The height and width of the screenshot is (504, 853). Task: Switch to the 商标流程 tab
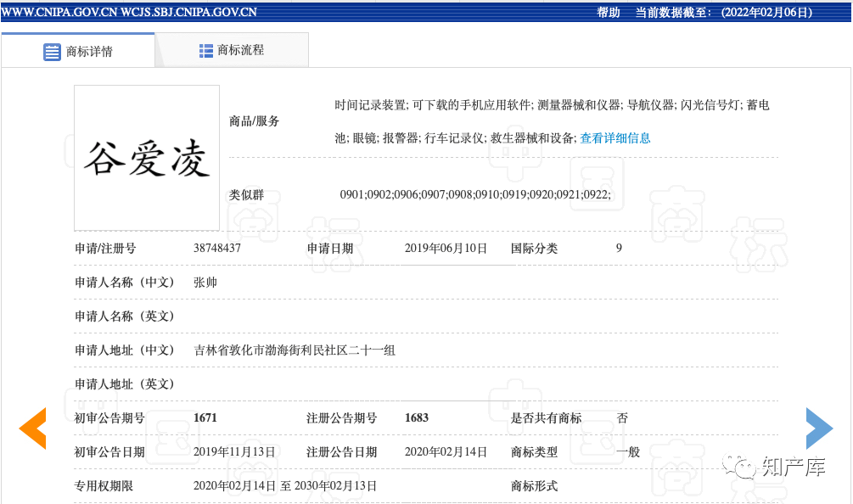tap(240, 51)
